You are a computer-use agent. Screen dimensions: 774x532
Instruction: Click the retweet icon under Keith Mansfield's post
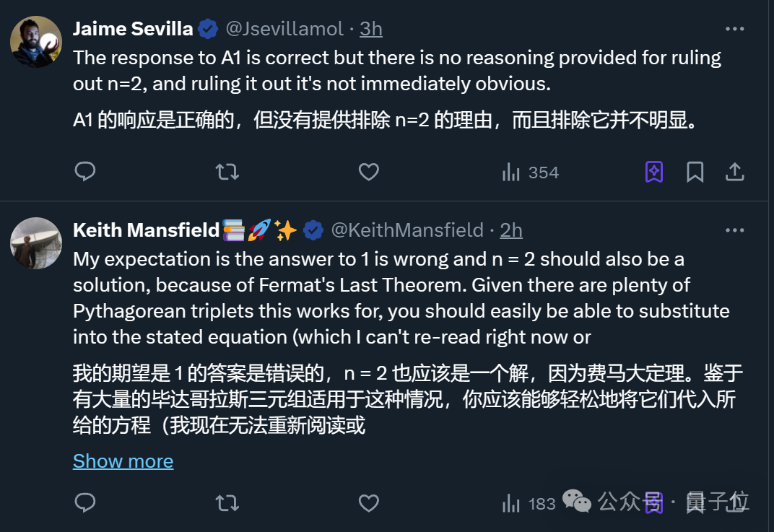[x=227, y=503]
